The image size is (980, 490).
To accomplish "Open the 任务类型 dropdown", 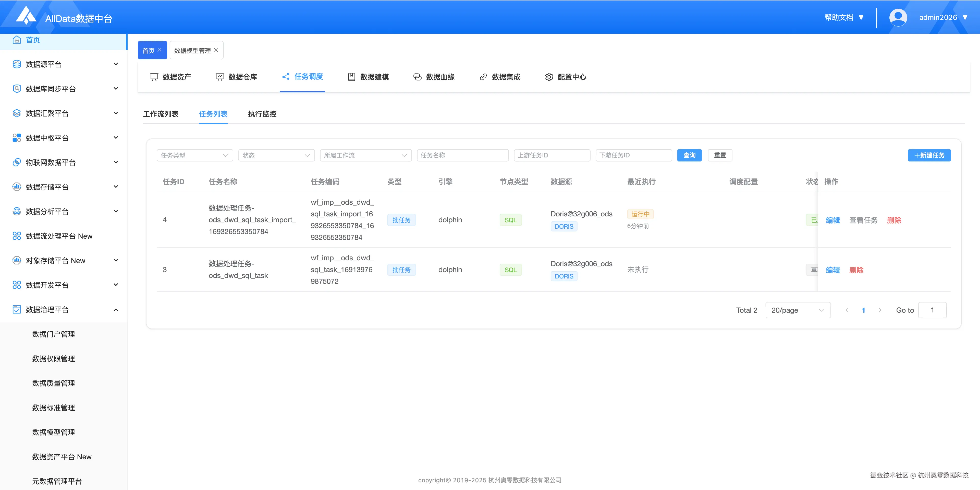I will point(194,155).
